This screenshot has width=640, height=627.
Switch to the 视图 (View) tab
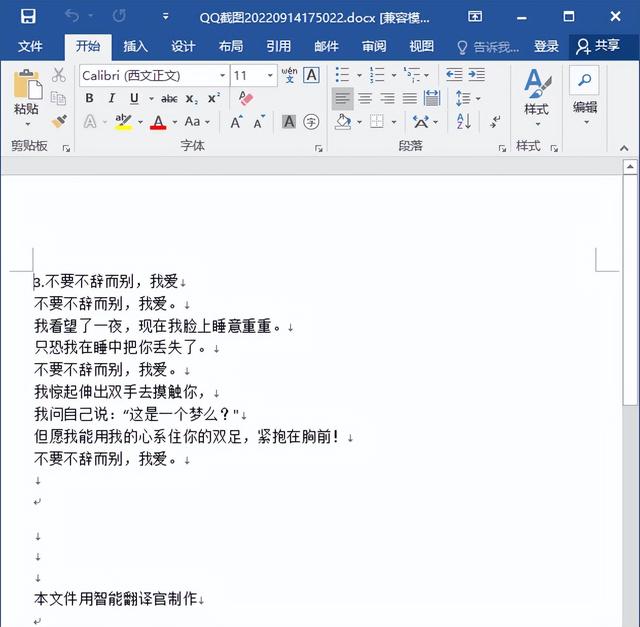pos(422,47)
